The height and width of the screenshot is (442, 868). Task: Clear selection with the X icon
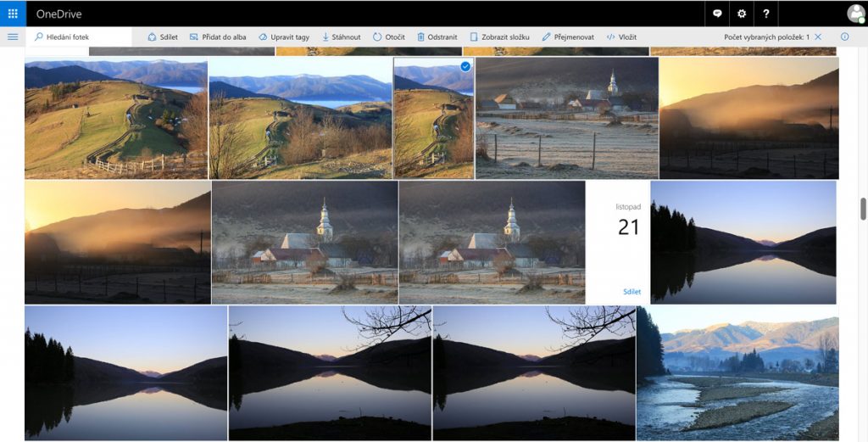tap(818, 37)
